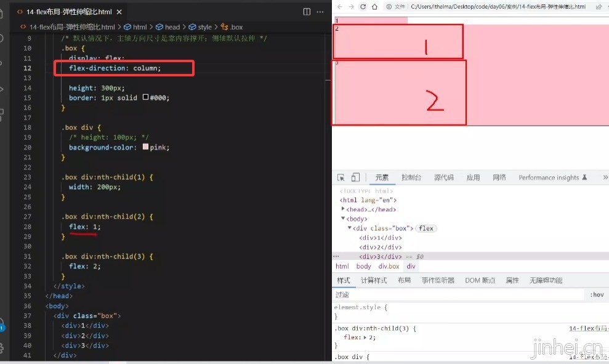This screenshot has height=364, width=609.
Task: Open the DOM 断点 subtab
Action: click(480, 280)
